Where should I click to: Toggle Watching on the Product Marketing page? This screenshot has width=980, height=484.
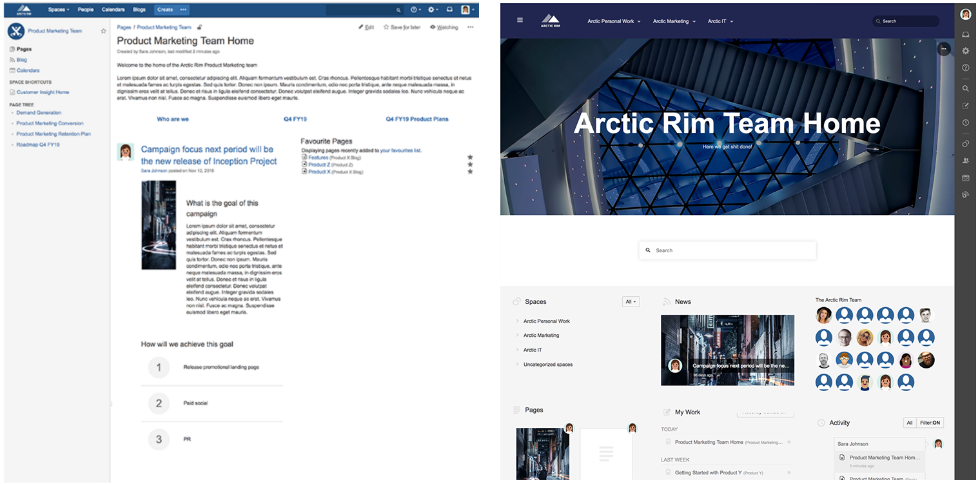coord(444,27)
